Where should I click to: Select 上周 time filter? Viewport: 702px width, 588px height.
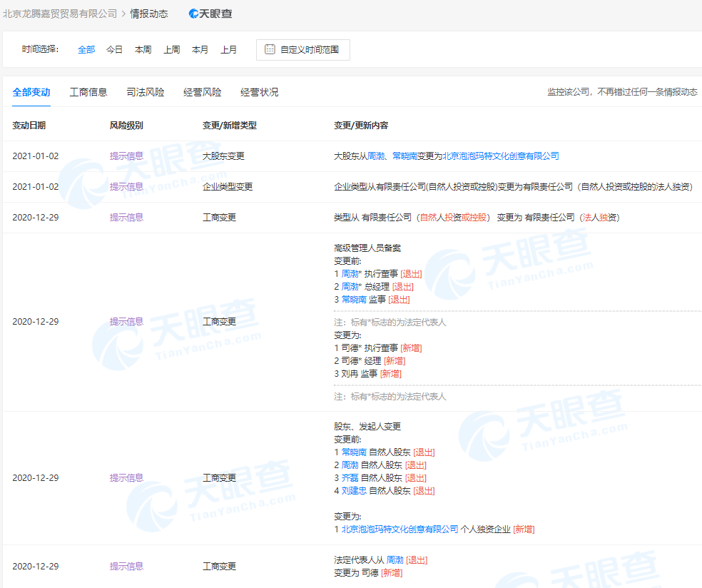click(x=172, y=50)
